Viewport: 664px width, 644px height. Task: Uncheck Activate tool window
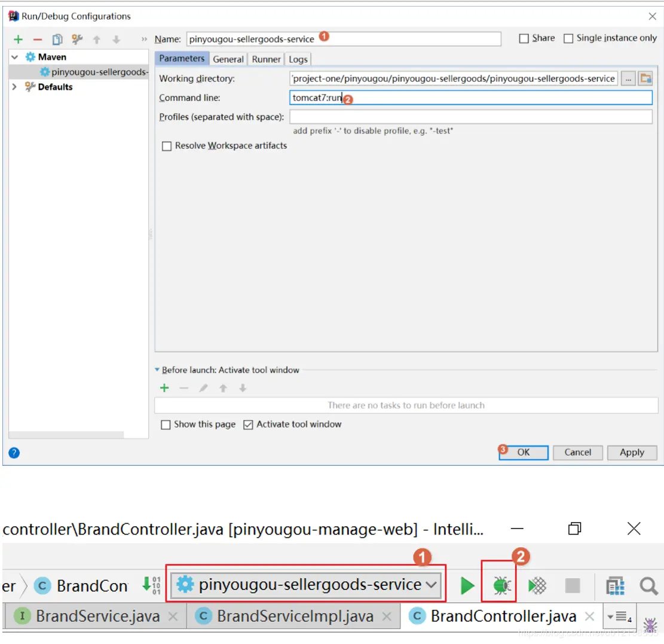click(248, 425)
